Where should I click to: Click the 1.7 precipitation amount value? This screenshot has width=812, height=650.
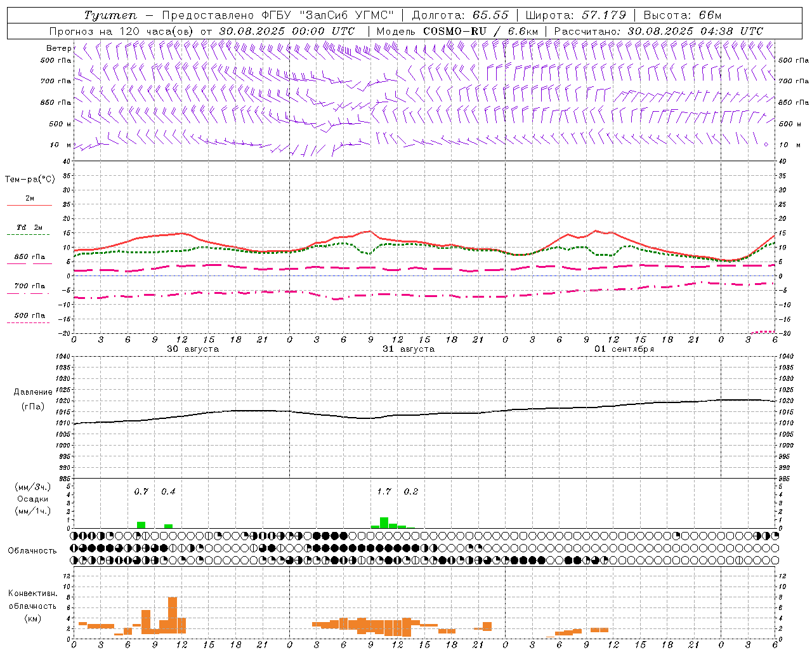click(x=384, y=491)
